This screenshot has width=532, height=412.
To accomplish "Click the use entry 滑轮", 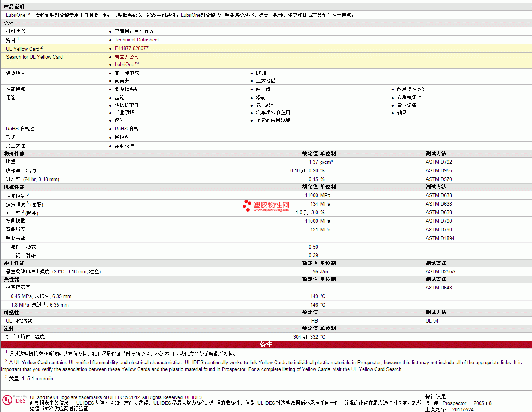I will [x=261, y=98].
